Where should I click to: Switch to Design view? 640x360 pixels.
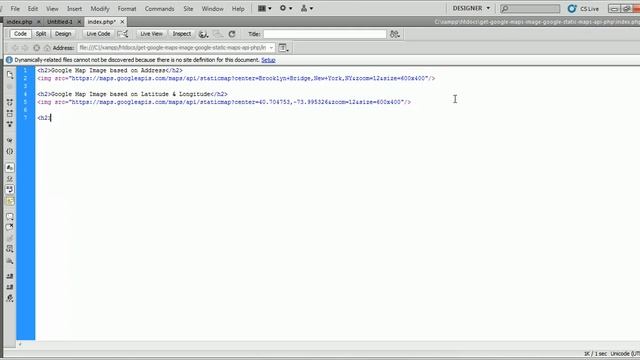pos(63,34)
